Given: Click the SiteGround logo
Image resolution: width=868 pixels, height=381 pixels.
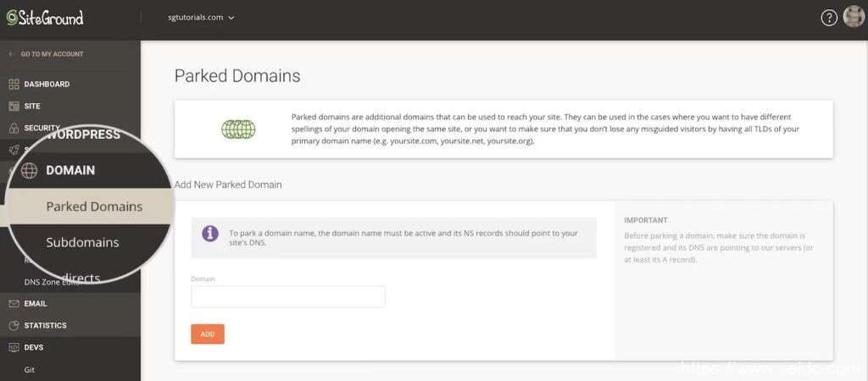Looking at the screenshot, I should [x=45, y=18].
